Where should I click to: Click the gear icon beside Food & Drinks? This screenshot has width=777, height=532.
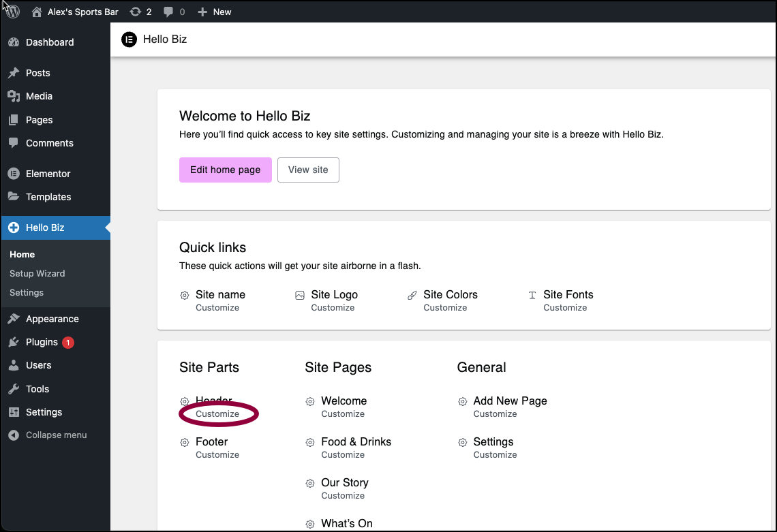[x=309, y=442]
